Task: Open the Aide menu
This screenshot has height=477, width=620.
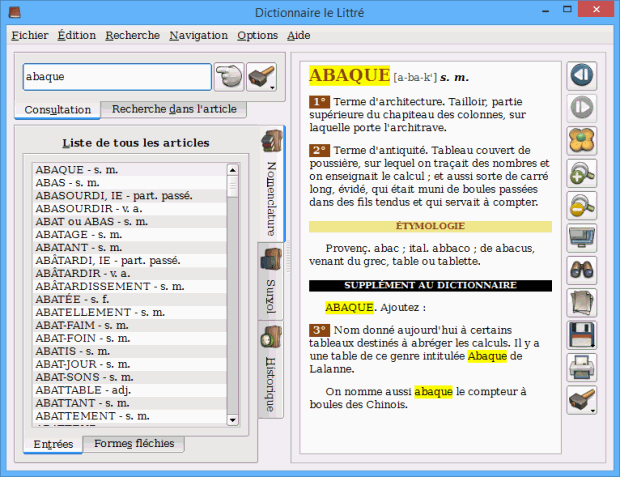Action: pos(299,35)
